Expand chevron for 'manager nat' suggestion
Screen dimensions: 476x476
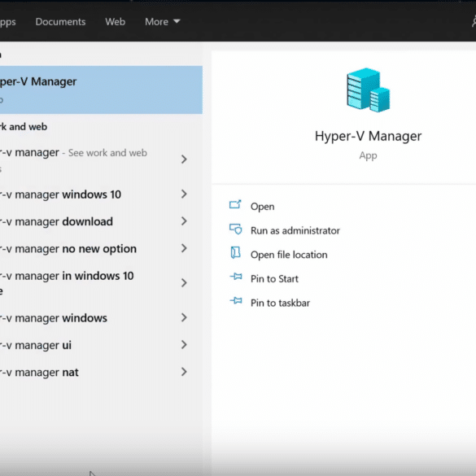[184, 372]
